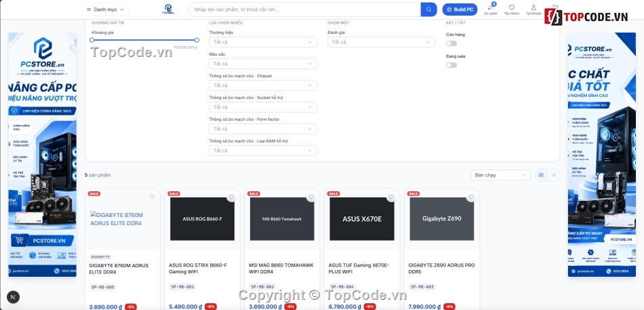Click the SP-MB-005 SKU label
Viewport: 644px width, 310px height.
click(102, 287)
